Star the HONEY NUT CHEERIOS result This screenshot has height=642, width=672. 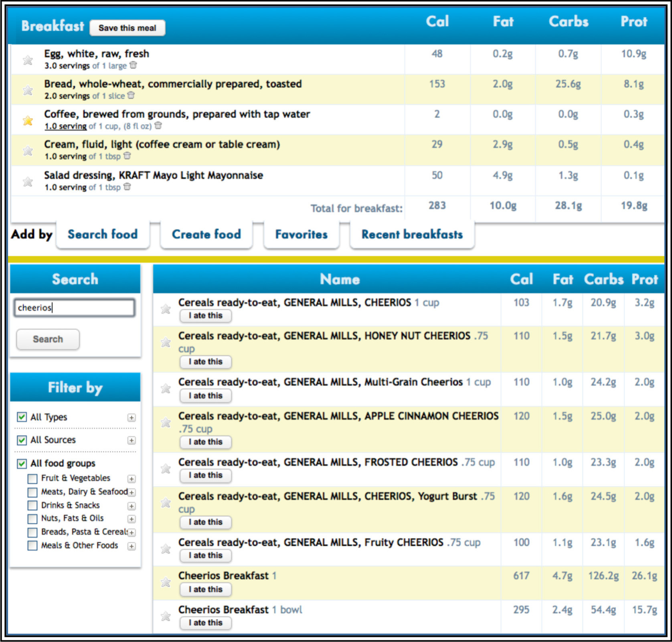coord(166,342)
